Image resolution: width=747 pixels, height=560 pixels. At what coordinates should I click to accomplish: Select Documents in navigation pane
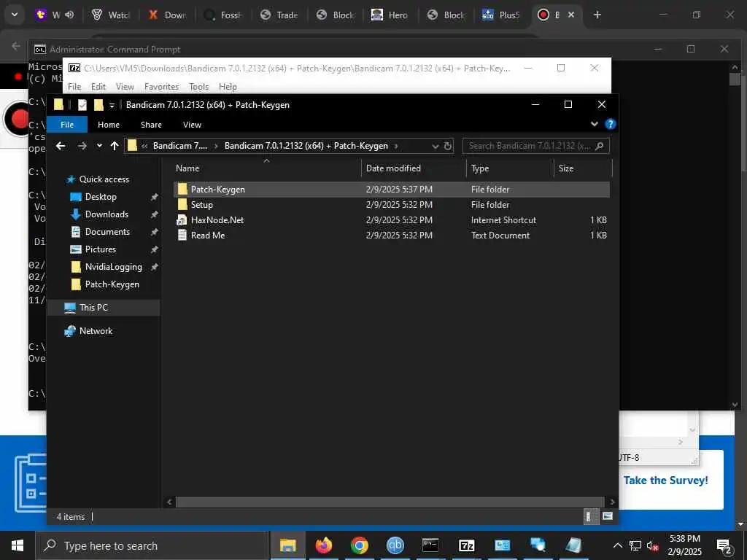click(x=107, y=232)
